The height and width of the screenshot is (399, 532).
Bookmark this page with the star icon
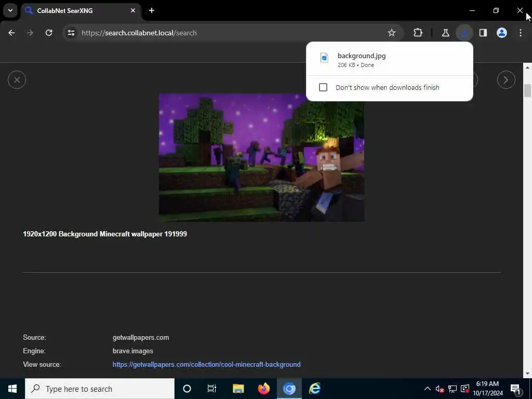[x=392, y=33]
